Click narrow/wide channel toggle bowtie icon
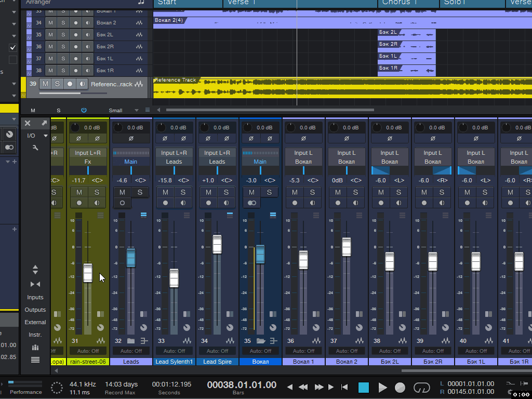The width and height of the screenshot is (532, 399). (35, 284)
